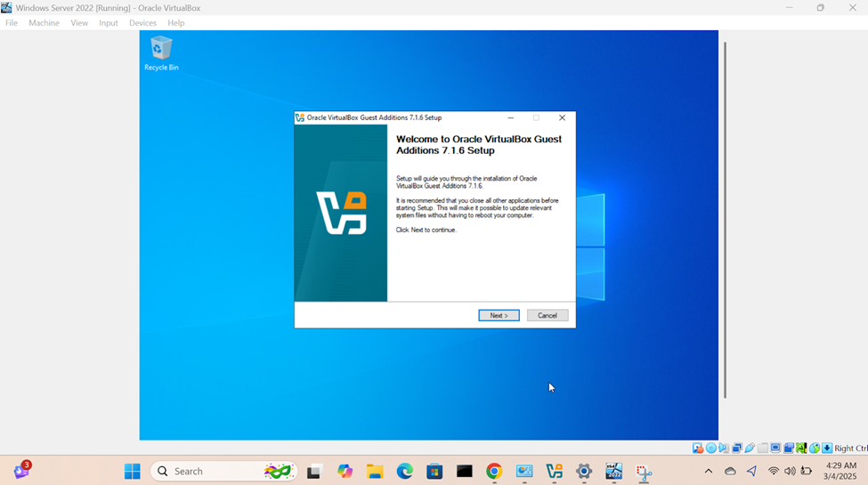Screen dimensions: 868x485
Task: Click Next in the Guest Additions setup
Action: pyautogui.click(x=499, y=316)
